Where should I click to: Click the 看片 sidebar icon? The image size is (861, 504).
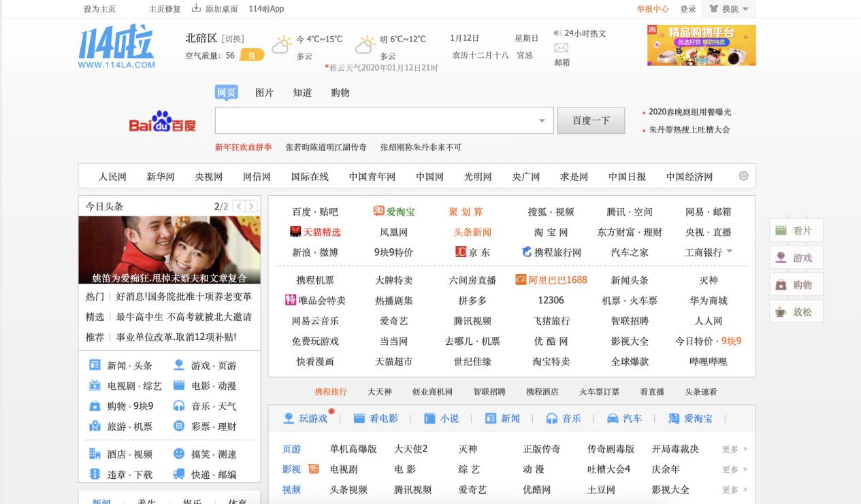[x=781, y=231]
